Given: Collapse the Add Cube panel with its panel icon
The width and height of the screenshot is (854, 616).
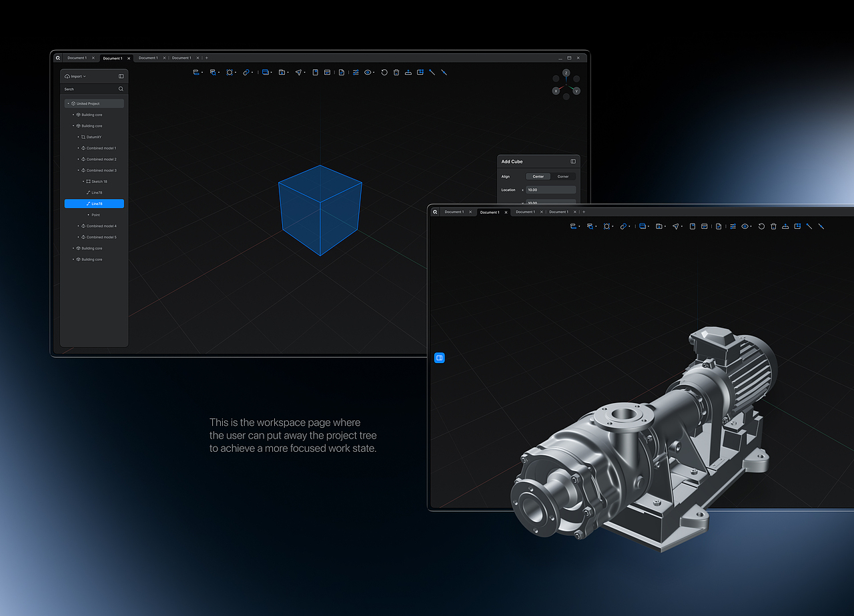Looking at the screenshot, I should point(573,162).
